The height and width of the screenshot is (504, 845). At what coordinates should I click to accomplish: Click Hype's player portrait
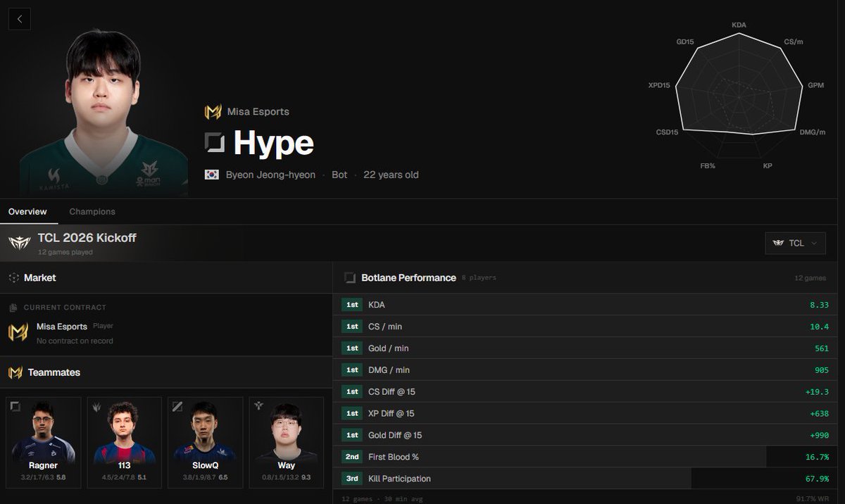pos(104,113)
